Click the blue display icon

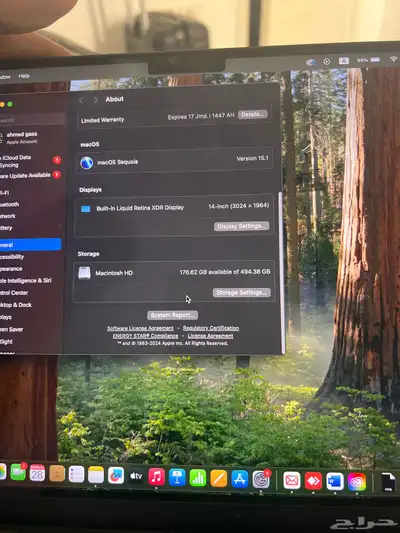(86, 209)
